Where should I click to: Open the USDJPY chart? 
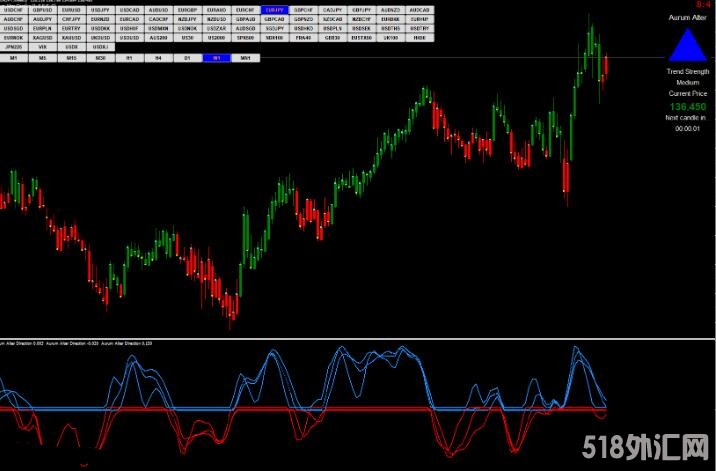tap(101, 10)
